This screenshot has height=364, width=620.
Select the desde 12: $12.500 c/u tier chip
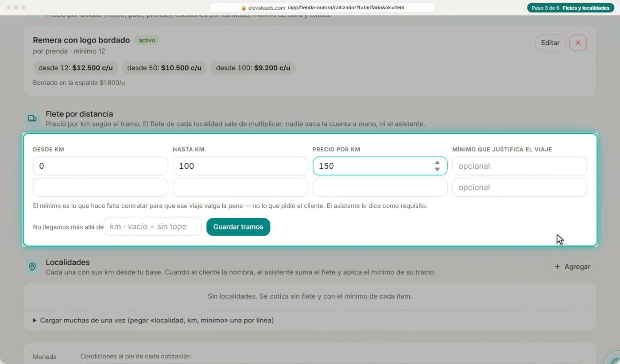coord(76,68)
